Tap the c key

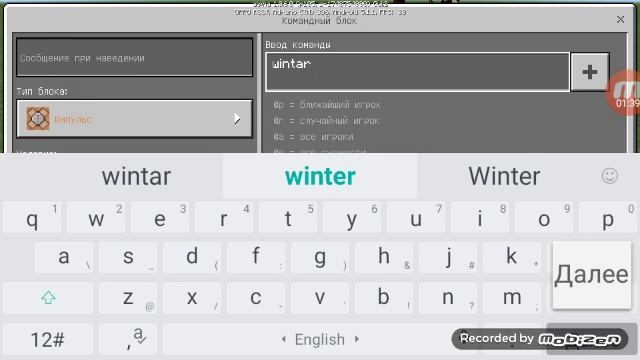tap(256, 298)
